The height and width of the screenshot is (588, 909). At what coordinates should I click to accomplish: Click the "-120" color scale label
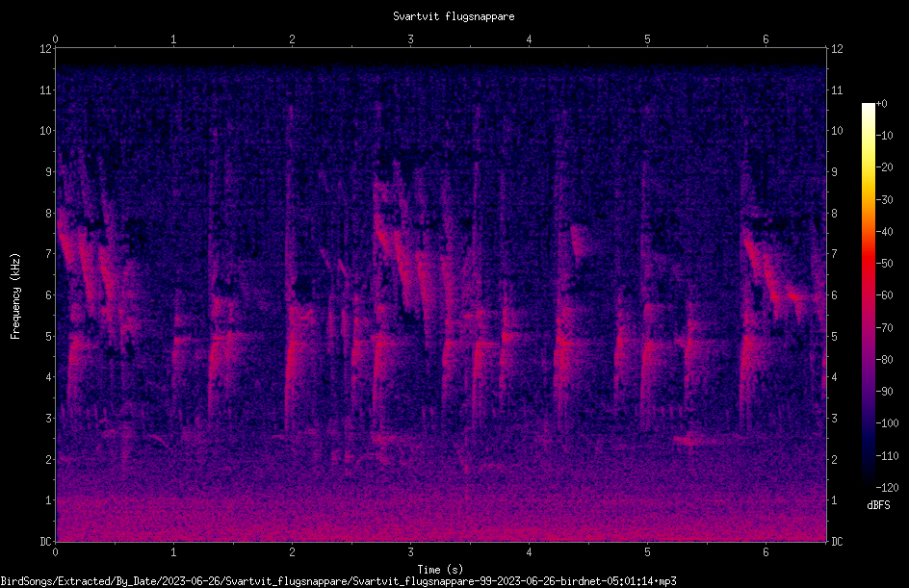tap(887, 488)
